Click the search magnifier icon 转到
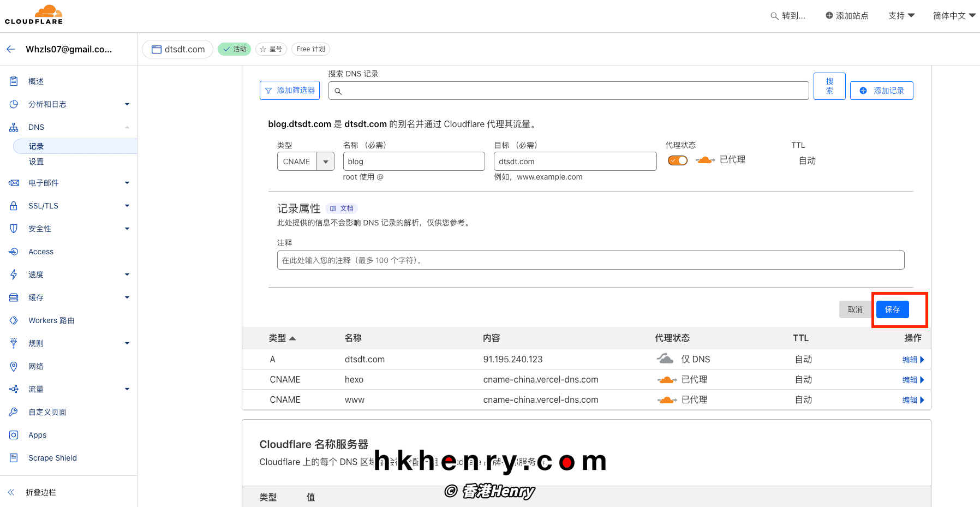This screenshot has height=507, width=980. (x=774, y=16)
